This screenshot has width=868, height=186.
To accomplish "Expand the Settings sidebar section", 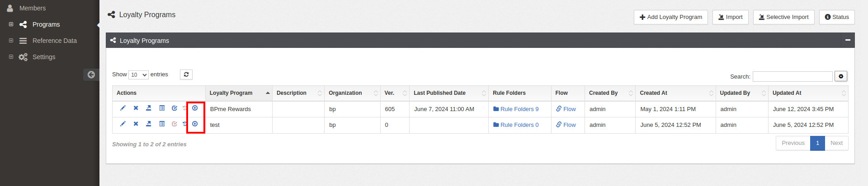I will point(11,57).
